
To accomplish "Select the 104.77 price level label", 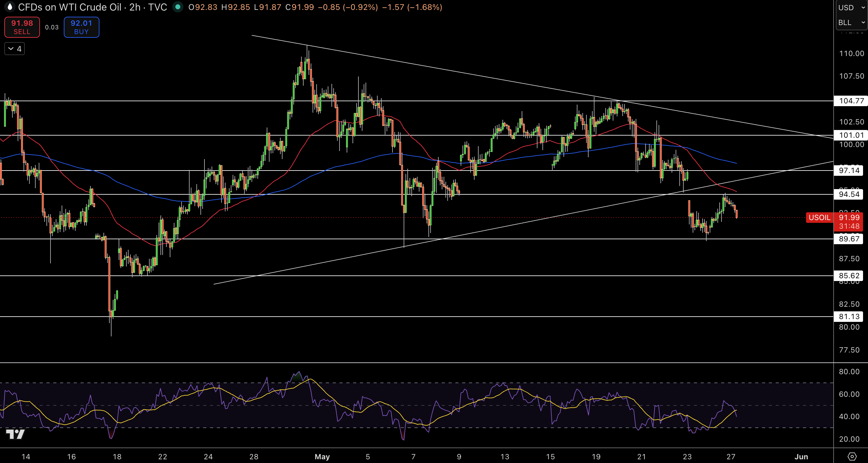I will pyautogui.click(x=850, y=101).
